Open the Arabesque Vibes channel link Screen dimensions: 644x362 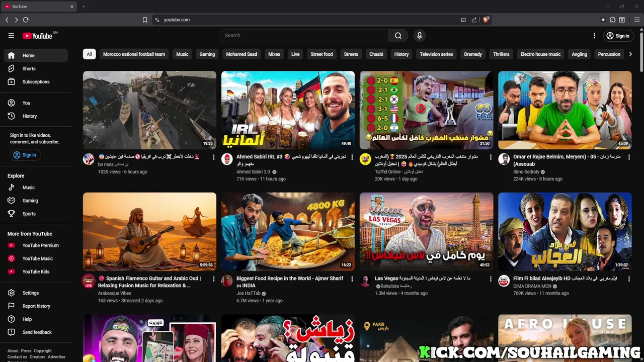pyautogui.click(x=115, y=293)
